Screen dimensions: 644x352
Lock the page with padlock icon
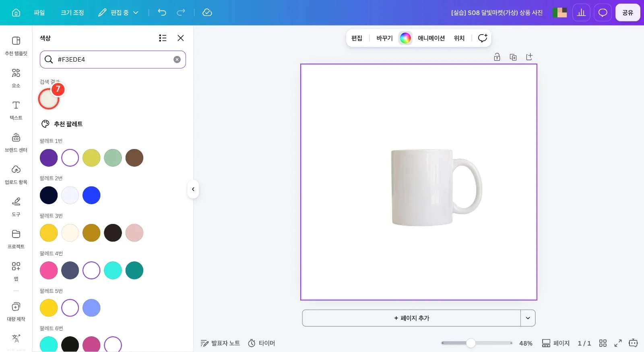pos(497,57)
